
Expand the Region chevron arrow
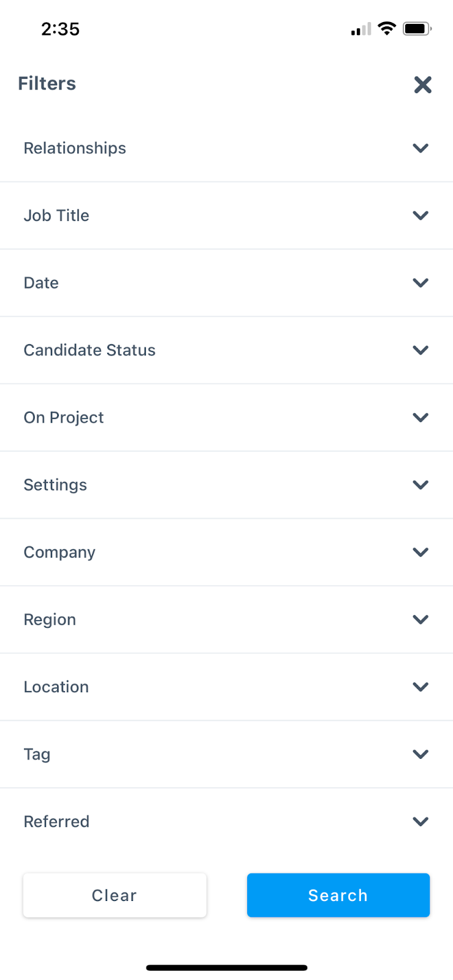[x=421, y=620]
